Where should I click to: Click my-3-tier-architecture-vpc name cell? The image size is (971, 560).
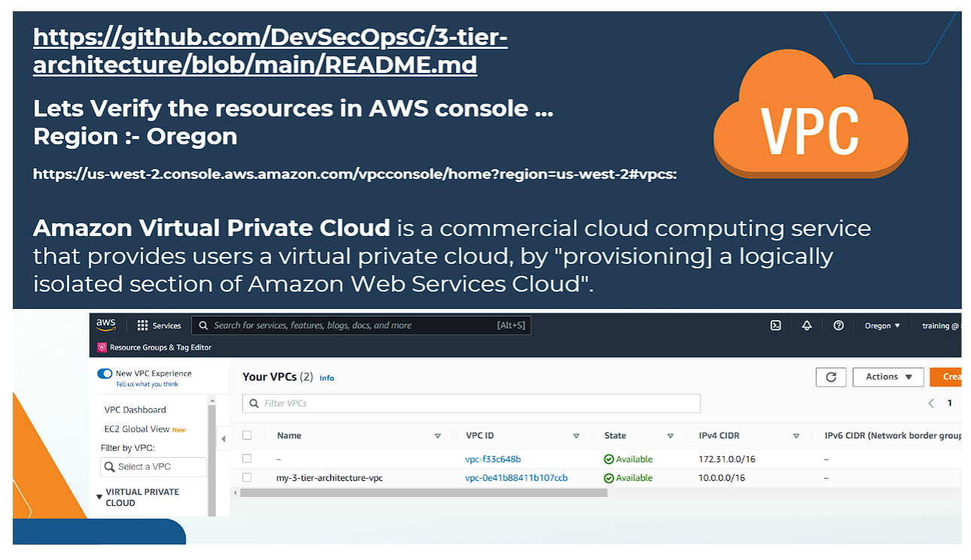(329, 478)
